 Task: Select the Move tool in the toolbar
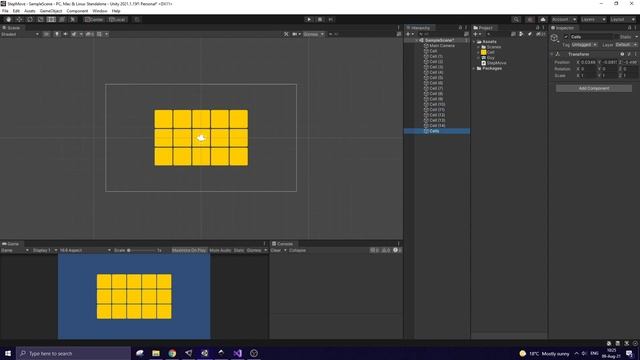(19, 20)
